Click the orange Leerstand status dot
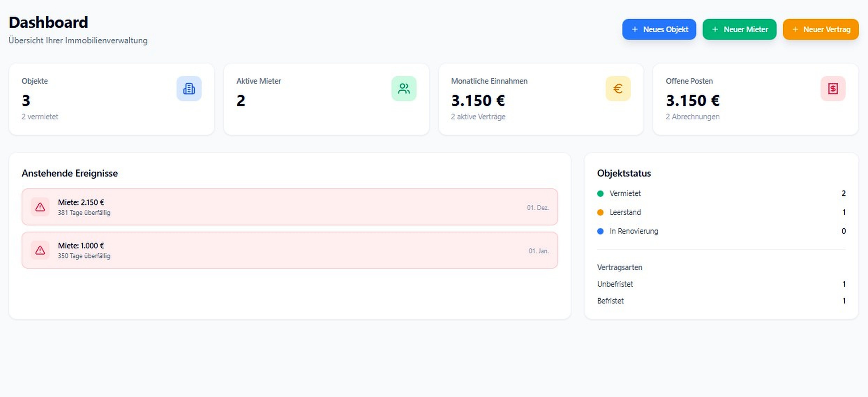Screen dimensions: 868x397 (x=600, y=212)
